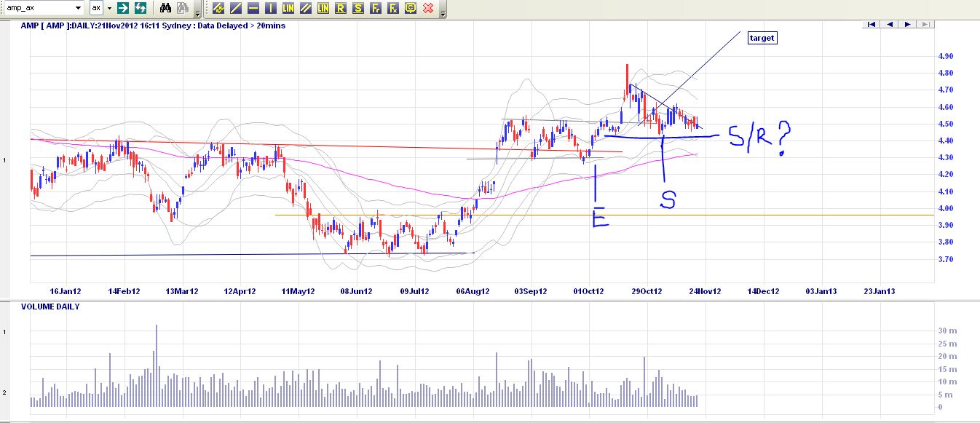Click the green Go arrow icon
Screen dimensions: 980x423
click(x=123, y=8)
